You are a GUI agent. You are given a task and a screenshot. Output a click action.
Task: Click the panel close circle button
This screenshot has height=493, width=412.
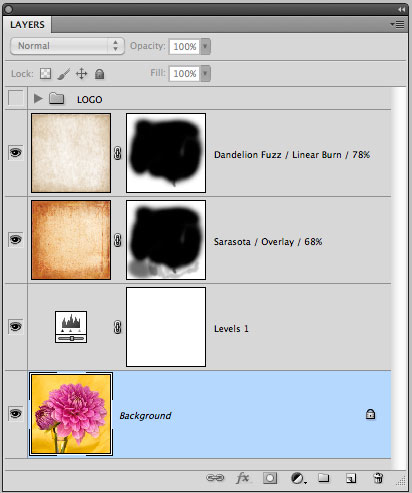(x=9, y=10)
